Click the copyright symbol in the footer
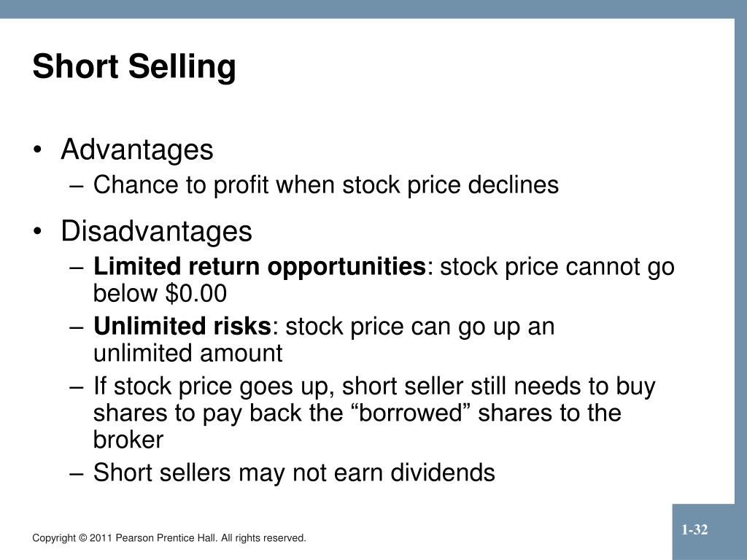This screenshot has width=747, height=560. coord(83,538)
